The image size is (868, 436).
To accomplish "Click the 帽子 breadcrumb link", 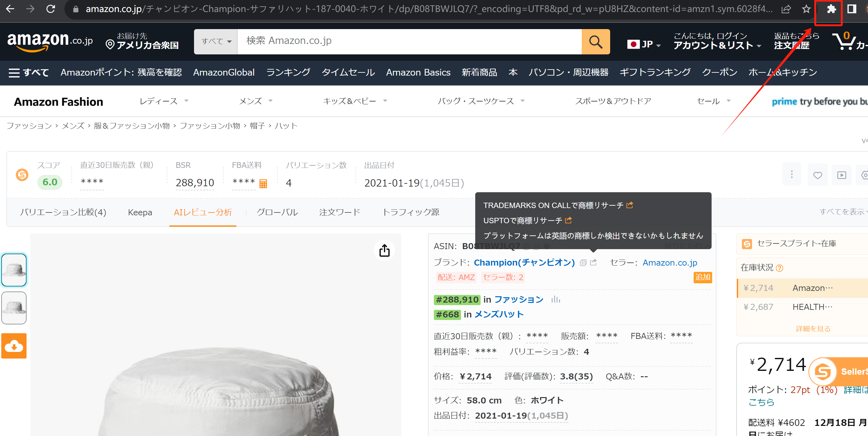I will pos(257,126).
